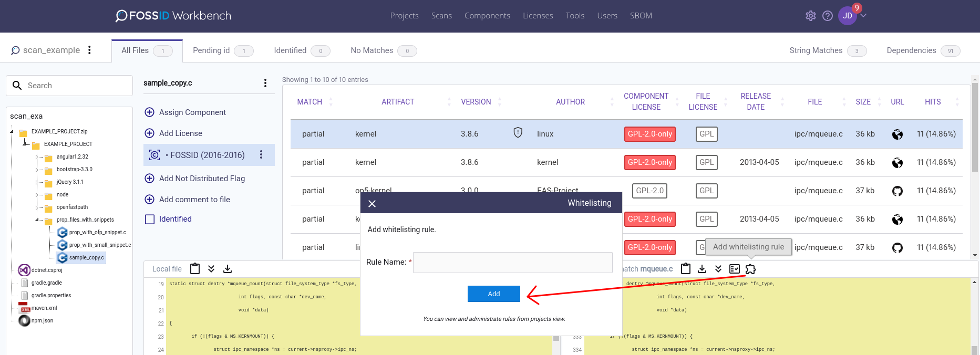Switch to the Identified tab
Image resolution: width=980 pixels, height=355 pixels.
[302, 50]
